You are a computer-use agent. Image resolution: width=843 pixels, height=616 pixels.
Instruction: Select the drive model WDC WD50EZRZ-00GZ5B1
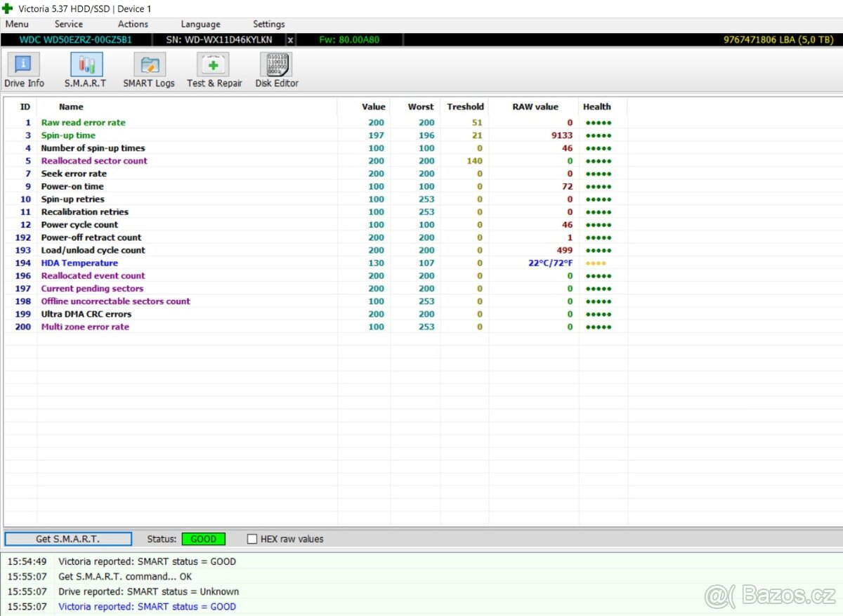click(76, 40)
